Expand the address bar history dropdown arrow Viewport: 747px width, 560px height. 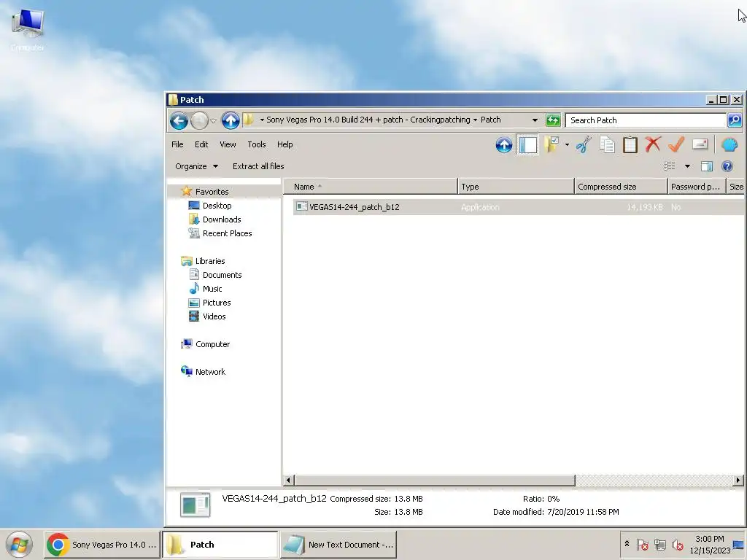point(535,120)
